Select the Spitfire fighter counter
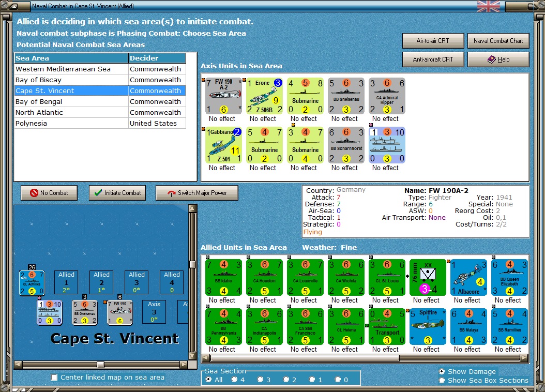545x392 pixels. [428, 326]
